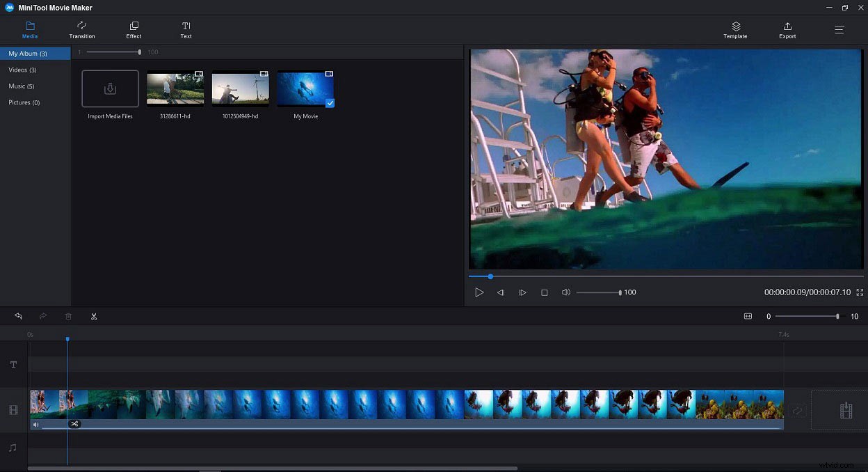
Task: Enable fullscreen preview mode
Action: 860,292
